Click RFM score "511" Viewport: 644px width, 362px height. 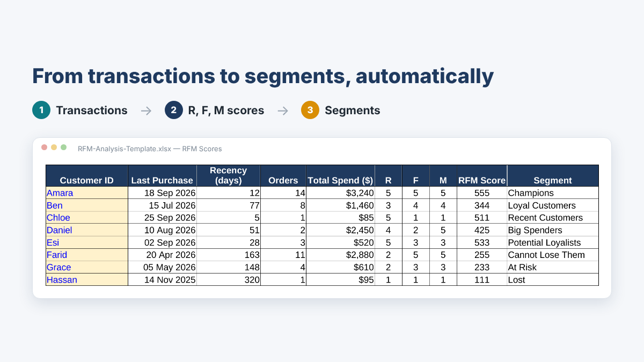point(482,218)
